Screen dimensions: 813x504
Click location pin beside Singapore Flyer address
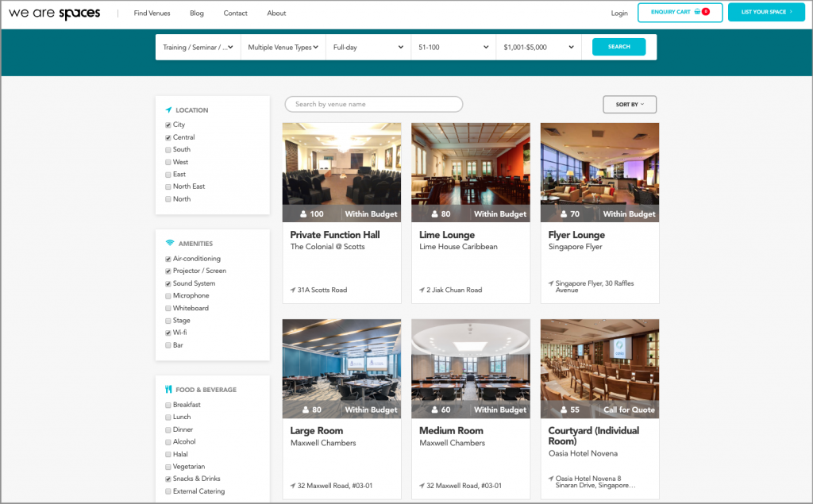[551, 283]
